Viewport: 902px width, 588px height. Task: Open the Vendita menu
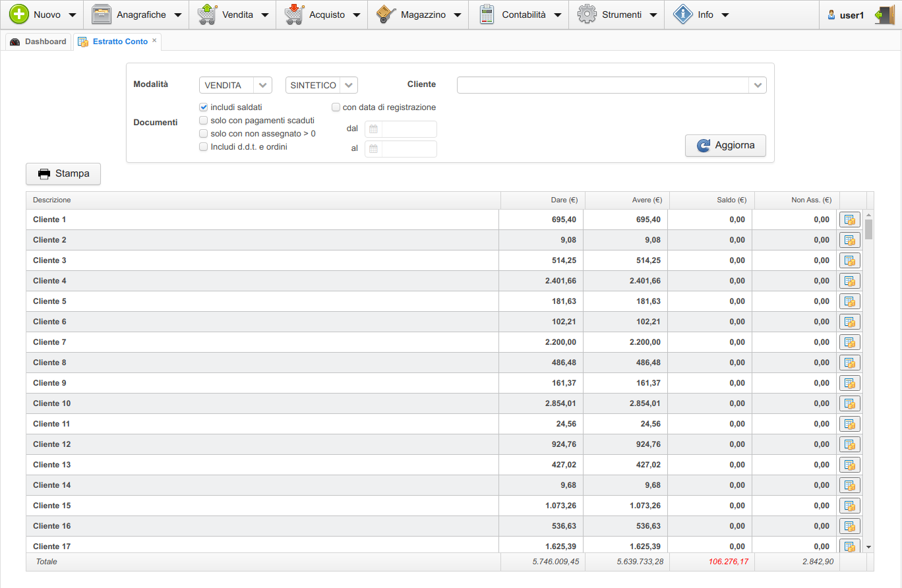point(233,15)
